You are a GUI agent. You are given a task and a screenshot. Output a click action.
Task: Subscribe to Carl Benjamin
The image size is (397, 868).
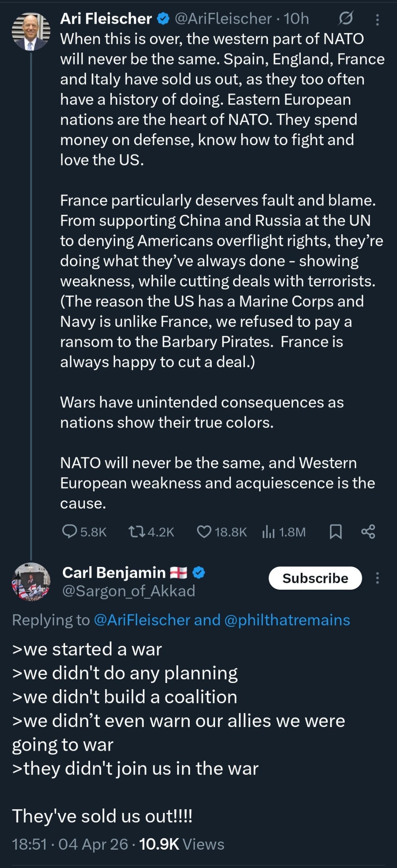pos(315,578)
